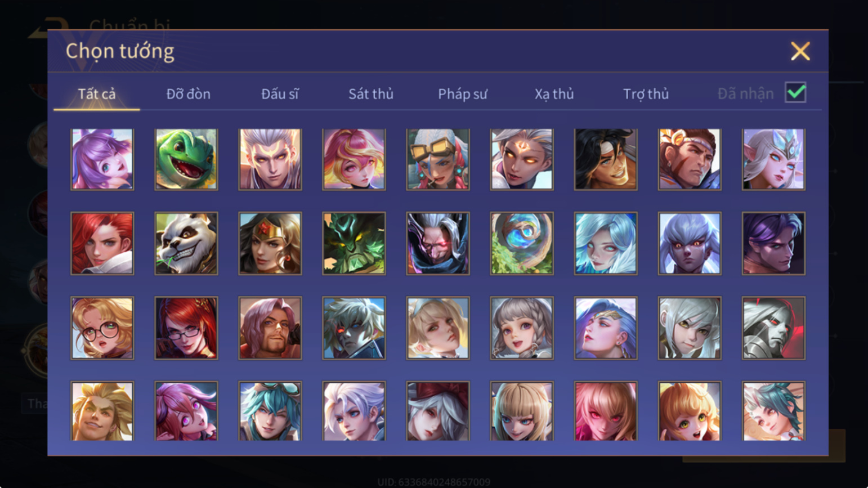Choose the blue swirling orb hero portrait

[522, 243]
